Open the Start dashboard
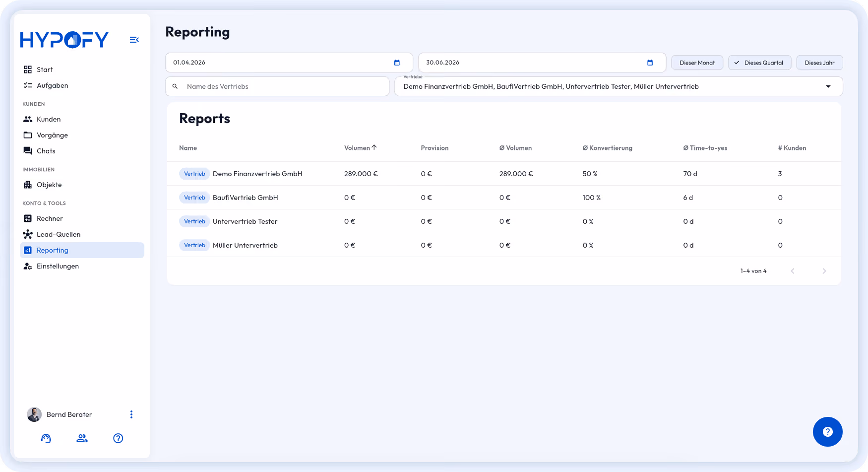The width and height of the screenshot is (868, 472). pyautogui.click(x=82, y=69)
